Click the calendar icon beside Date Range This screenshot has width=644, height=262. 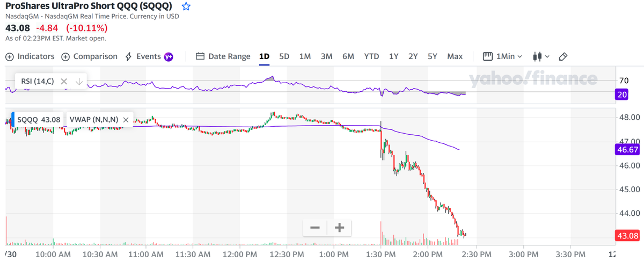coord(200,56)
